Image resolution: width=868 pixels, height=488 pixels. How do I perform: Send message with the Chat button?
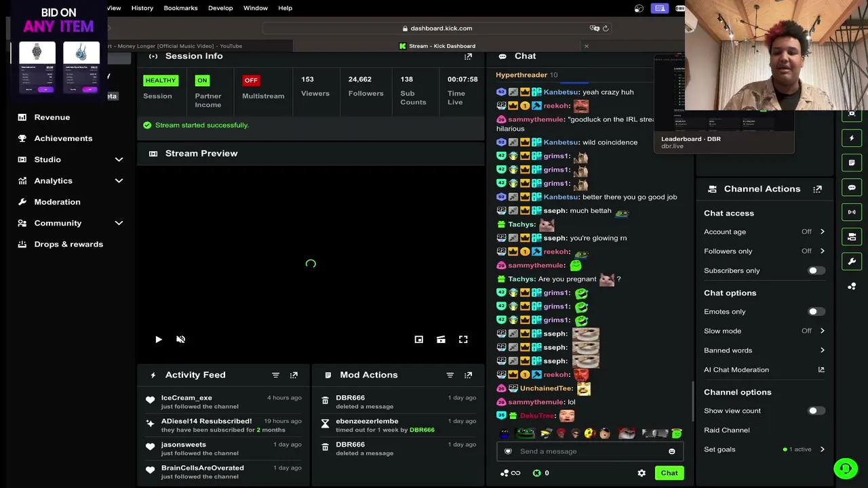(x=669, y=473)
